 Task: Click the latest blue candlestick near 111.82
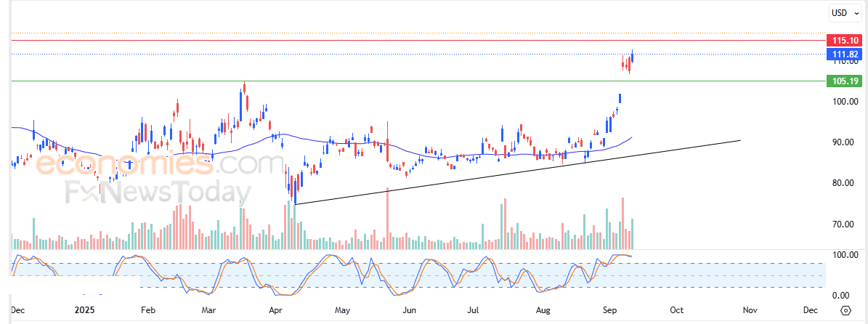(x=632, y=56)
